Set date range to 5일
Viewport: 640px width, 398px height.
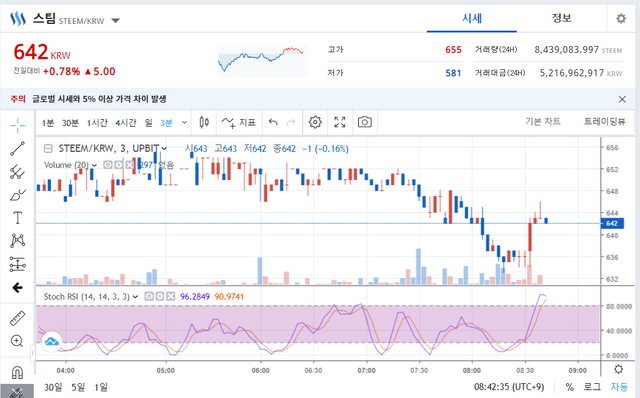78,387
